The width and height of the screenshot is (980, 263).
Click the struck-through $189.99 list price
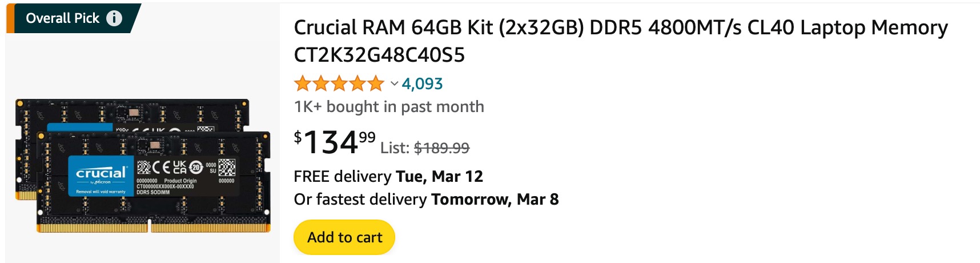pyautogui.click(x=441, y=148)
